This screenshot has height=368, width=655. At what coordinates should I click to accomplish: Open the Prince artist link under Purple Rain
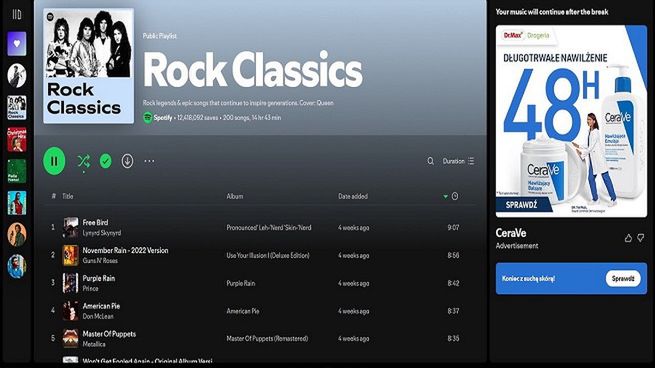point(91,289)
